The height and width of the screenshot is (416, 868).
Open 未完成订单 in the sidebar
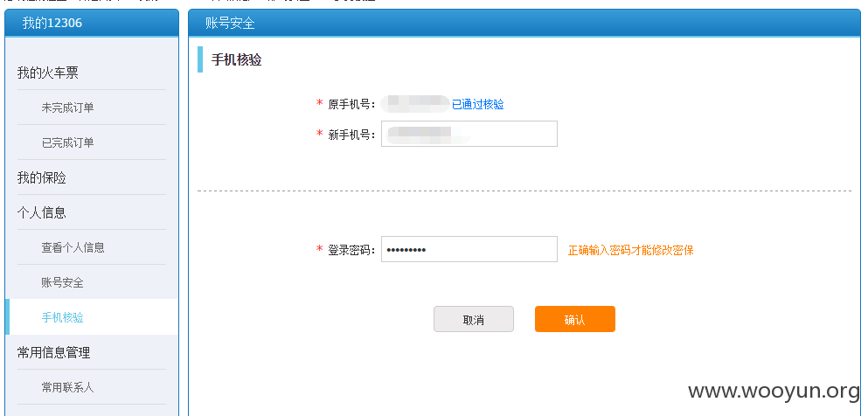click(x=67, y=107)
